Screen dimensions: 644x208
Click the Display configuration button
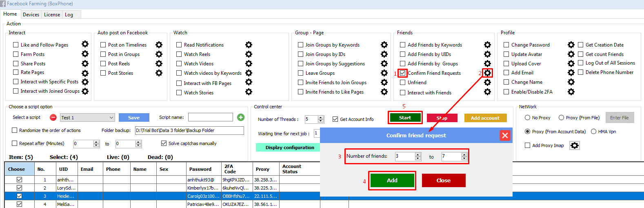click(290, 148)
